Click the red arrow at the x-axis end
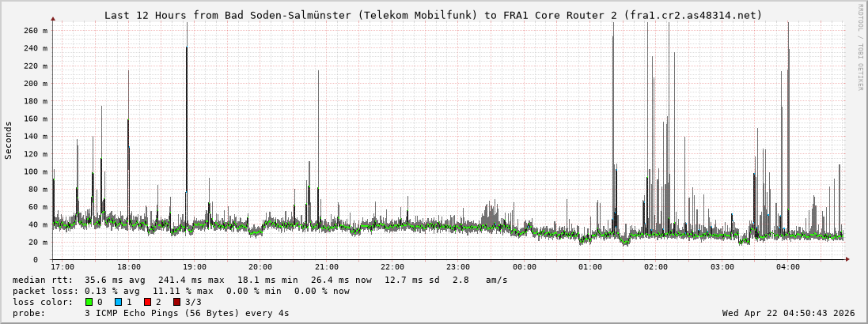 [x=847, y=259]
